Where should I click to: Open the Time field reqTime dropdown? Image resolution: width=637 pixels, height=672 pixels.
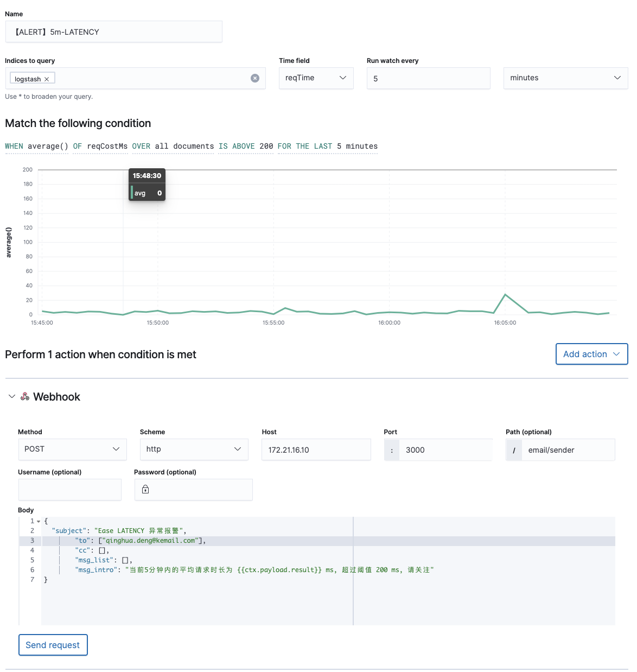click(316, 78)
